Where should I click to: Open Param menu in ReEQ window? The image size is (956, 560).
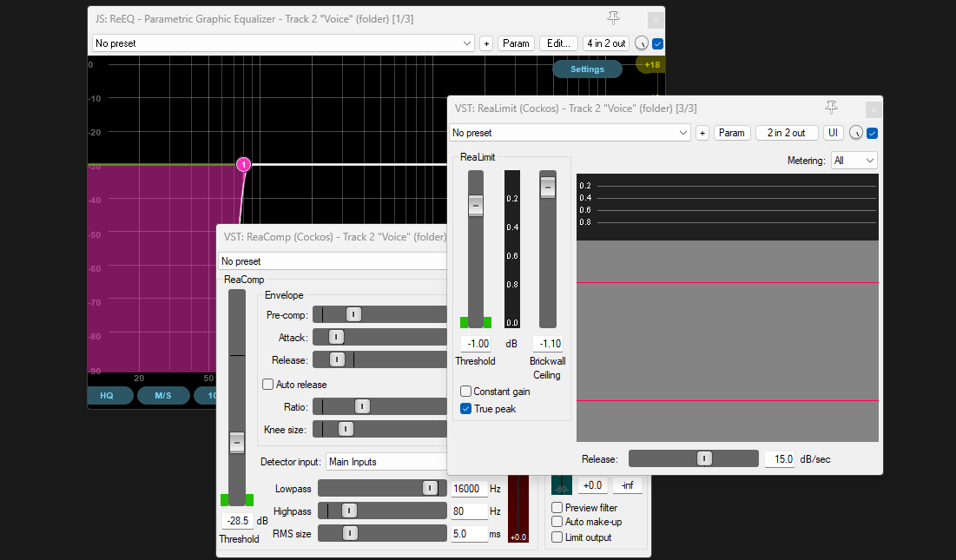(516, 43)
